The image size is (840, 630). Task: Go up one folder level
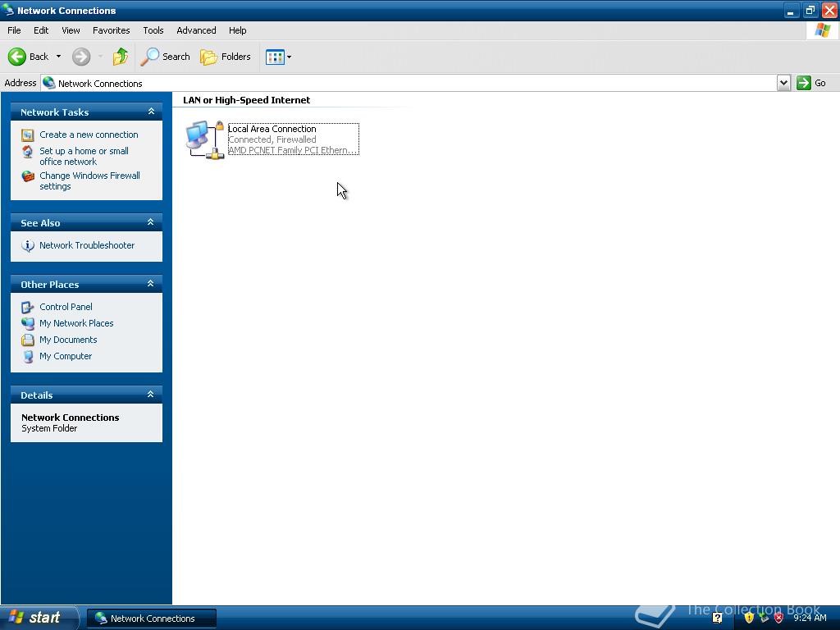tap(120, 57)
